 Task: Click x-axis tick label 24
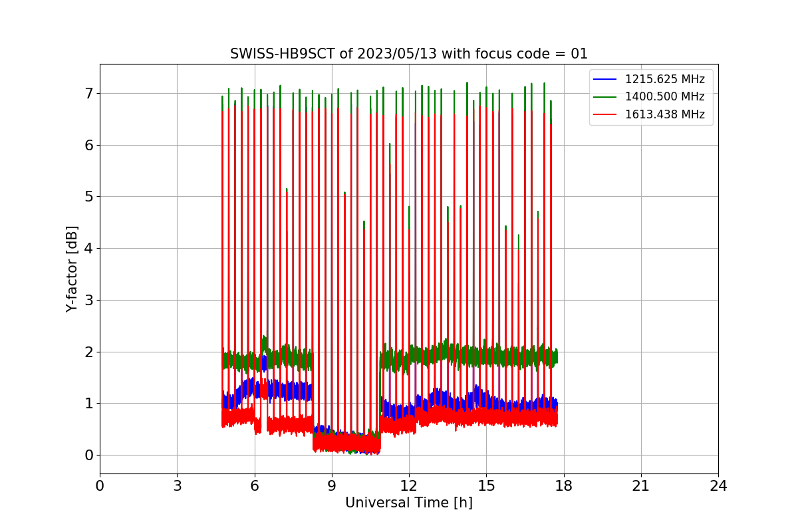pos(718,486)
